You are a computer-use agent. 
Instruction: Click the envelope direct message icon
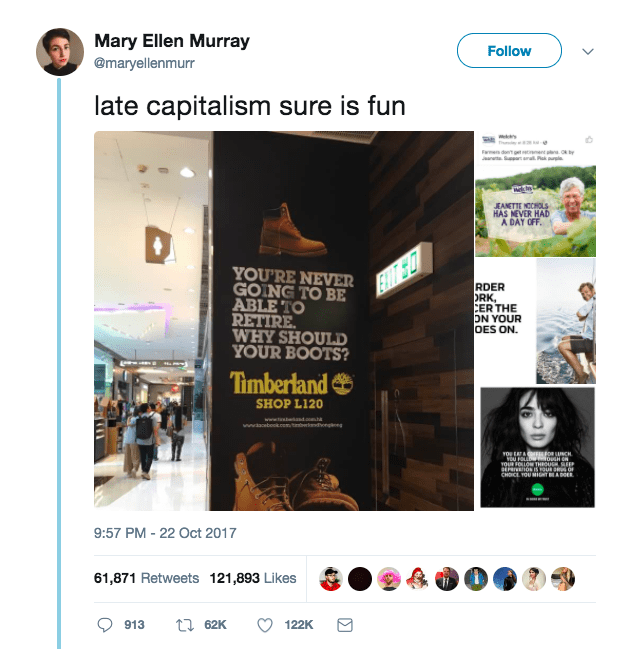(x=345, y=625)
